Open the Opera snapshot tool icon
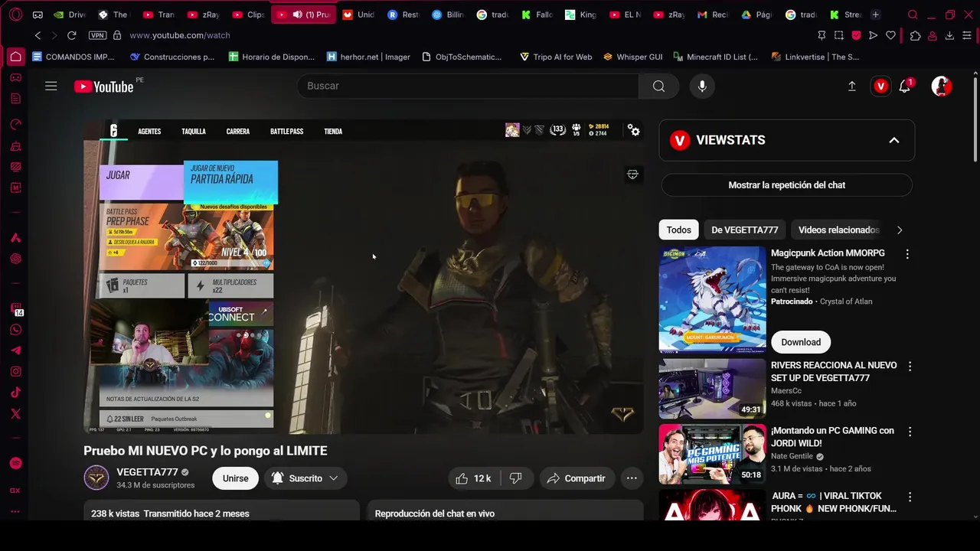This screenshot has height=551, width=980. click(838, 35)
